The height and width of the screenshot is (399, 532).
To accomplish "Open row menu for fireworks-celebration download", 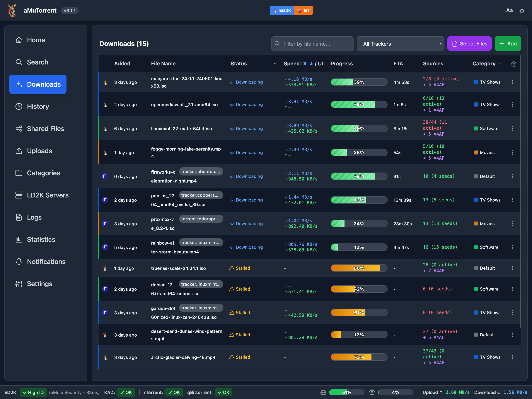I will point(512,176).
